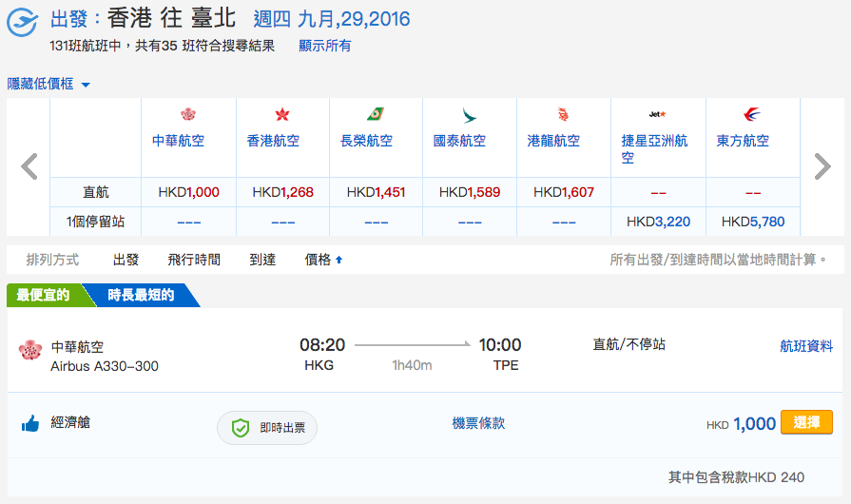Click the HKD 1,000 fare price

click(741, 424)
